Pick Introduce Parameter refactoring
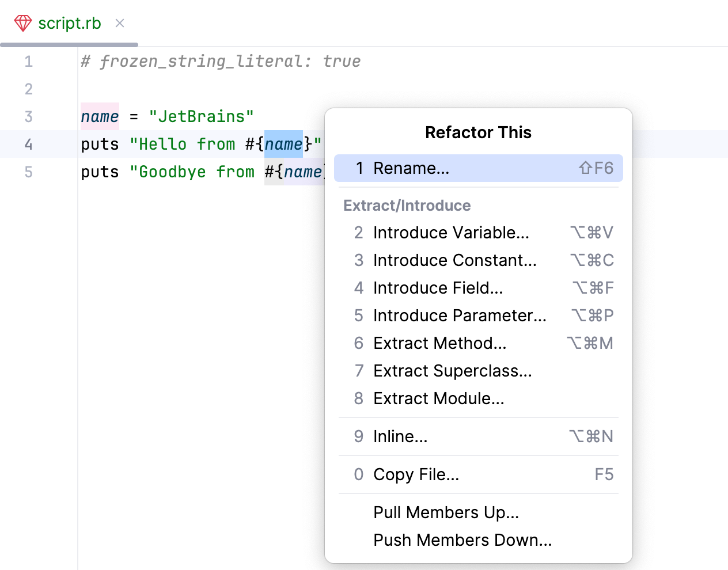The image size is (728, 570). click(x=460, y=316)
